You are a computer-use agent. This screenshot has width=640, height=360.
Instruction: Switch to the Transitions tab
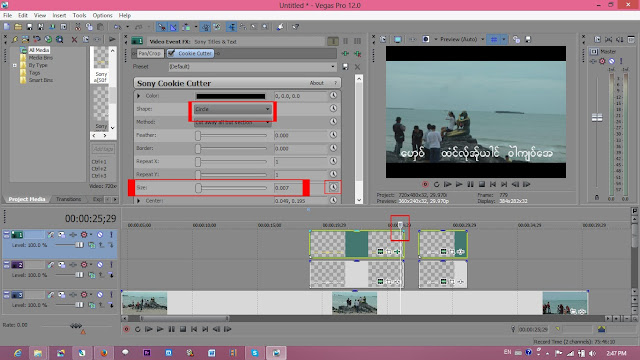pyautogui.click(x=68, y=199)
